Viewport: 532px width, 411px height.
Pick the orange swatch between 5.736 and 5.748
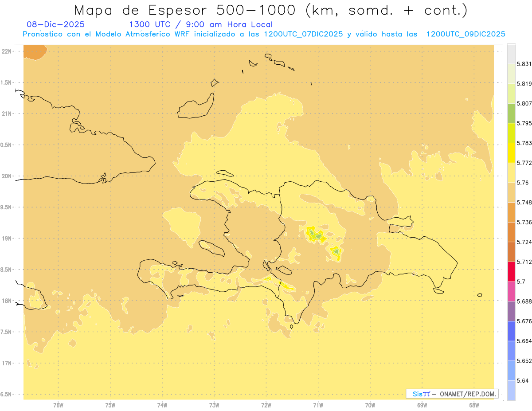coord(511,212)
